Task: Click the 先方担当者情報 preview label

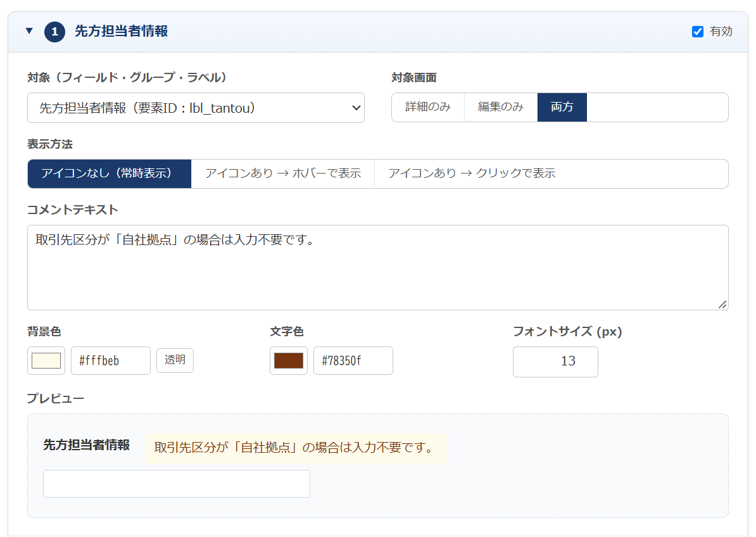Action: tap(87, 445)
